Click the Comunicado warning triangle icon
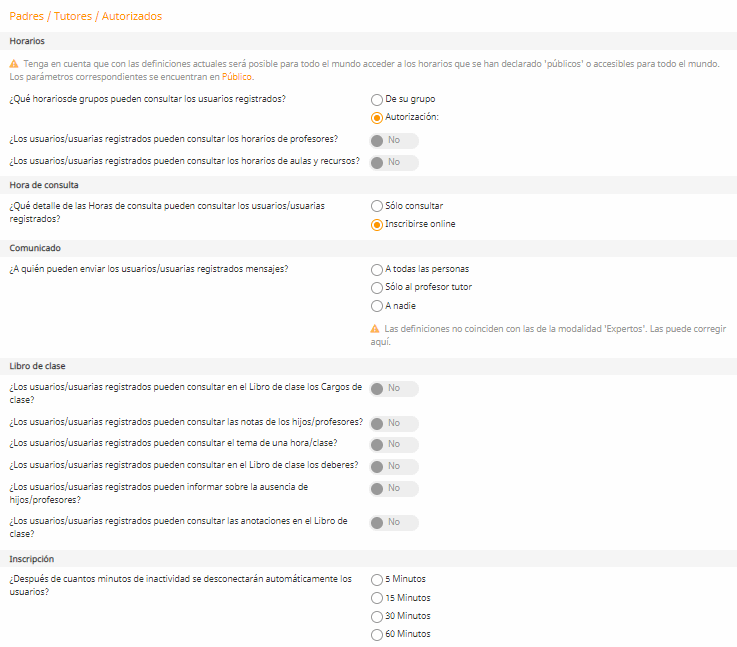The width and height of the screenshot is (737, 647). point(375,329)
